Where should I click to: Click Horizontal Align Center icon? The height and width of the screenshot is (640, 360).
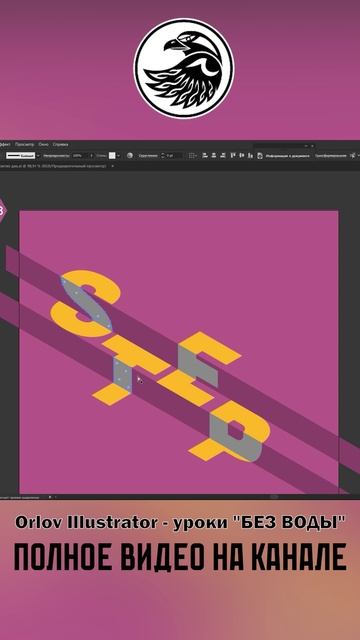214,156
